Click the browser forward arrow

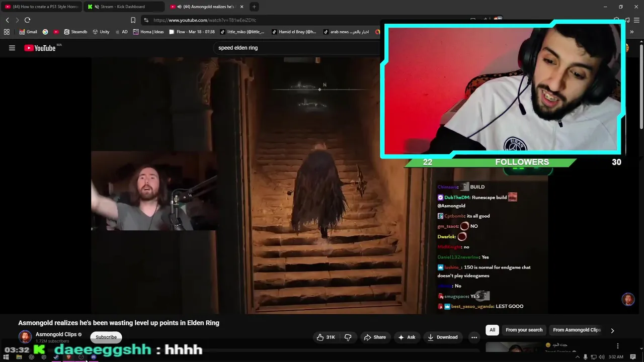tap(17, 20)
